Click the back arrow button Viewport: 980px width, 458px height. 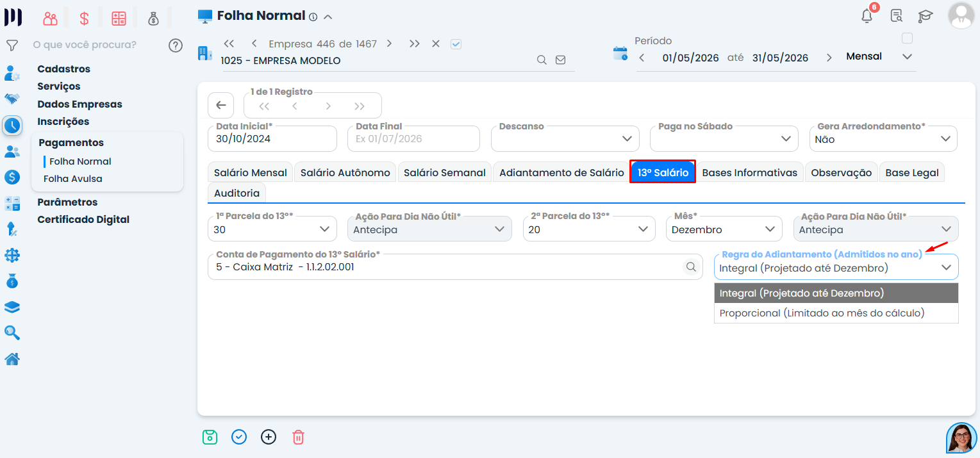(x=221, y=105)
